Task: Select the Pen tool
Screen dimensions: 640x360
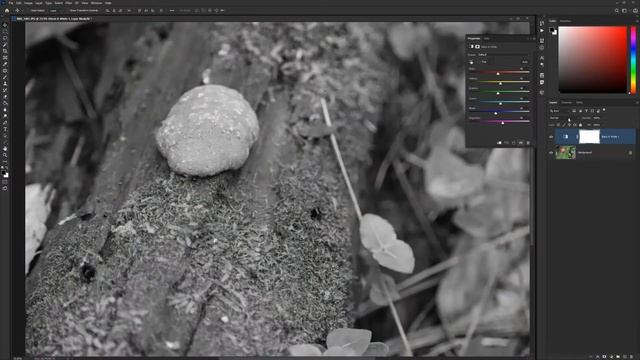Action: 5,122
